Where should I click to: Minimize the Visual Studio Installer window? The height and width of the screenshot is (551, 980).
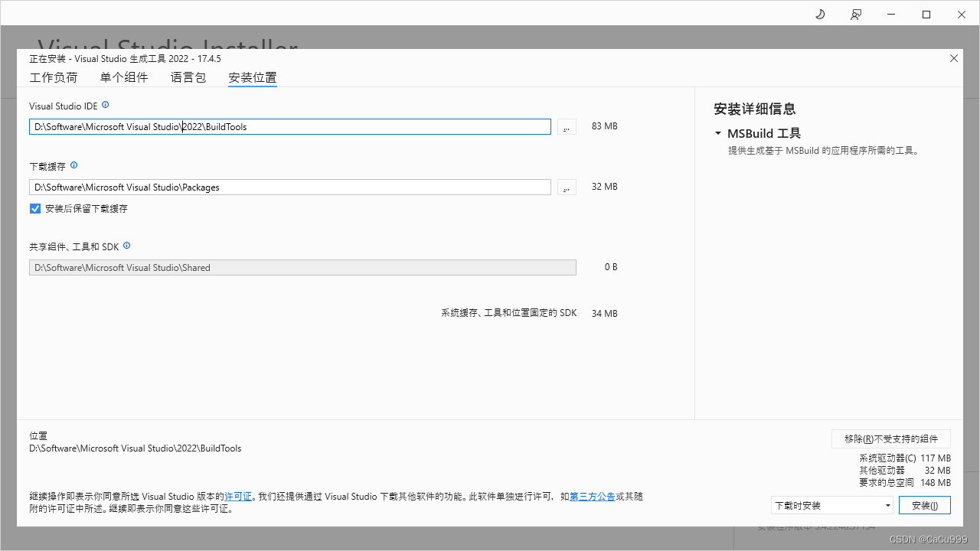pos(891,15)
